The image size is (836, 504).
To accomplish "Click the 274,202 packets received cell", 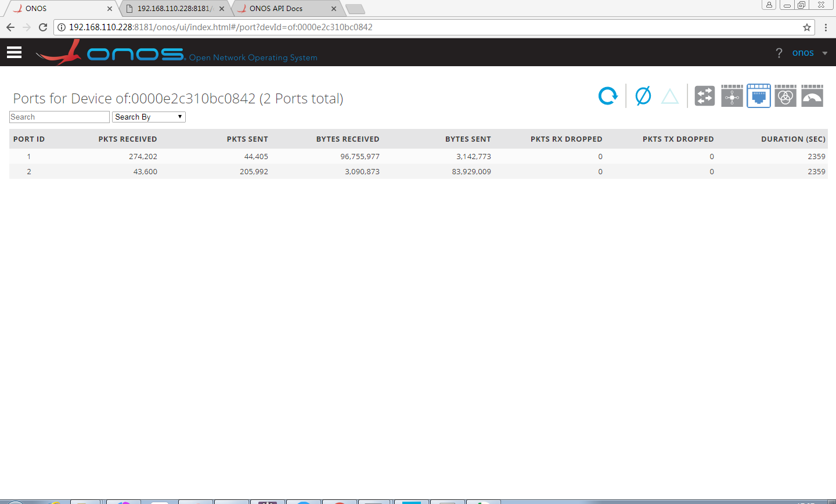I will (143, 156).
